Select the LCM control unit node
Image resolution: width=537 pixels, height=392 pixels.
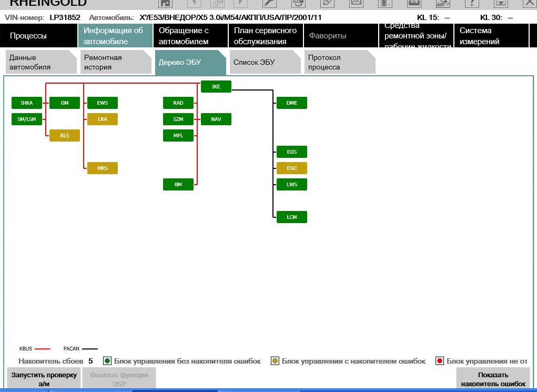pyautogui.click(x=292, y=217)
